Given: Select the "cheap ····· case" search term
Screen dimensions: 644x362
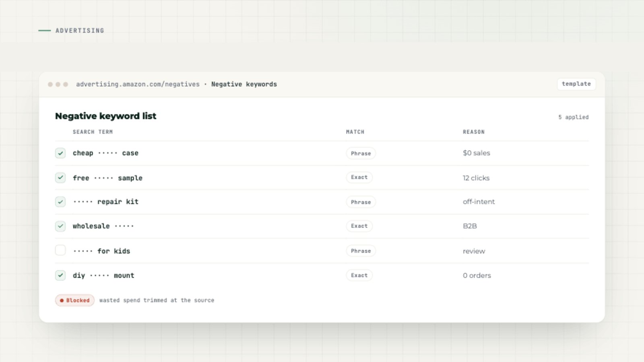Looking at the screenshot, I should point(105,153).
